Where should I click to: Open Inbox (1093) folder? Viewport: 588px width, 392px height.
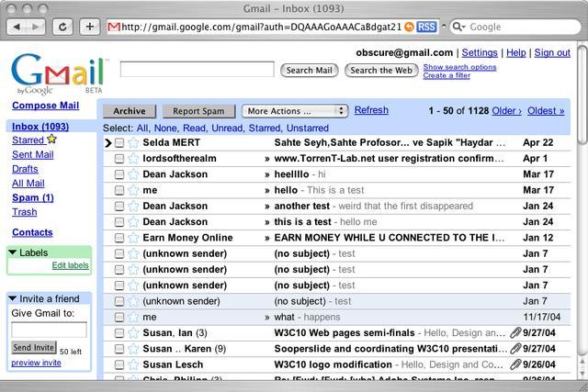click(x=40, y=127)
